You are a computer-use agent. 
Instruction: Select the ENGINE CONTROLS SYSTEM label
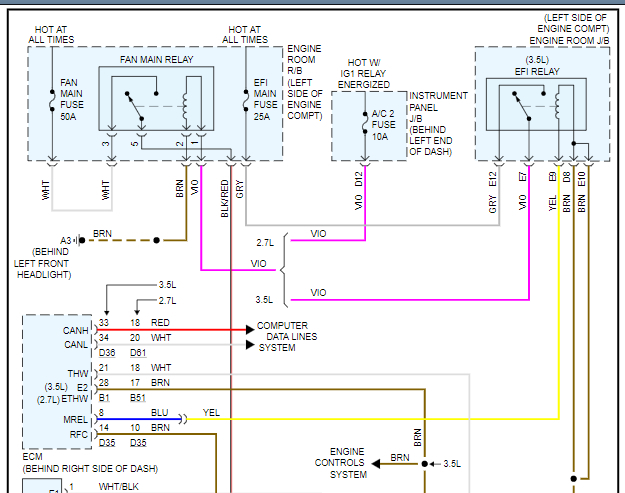340,463
